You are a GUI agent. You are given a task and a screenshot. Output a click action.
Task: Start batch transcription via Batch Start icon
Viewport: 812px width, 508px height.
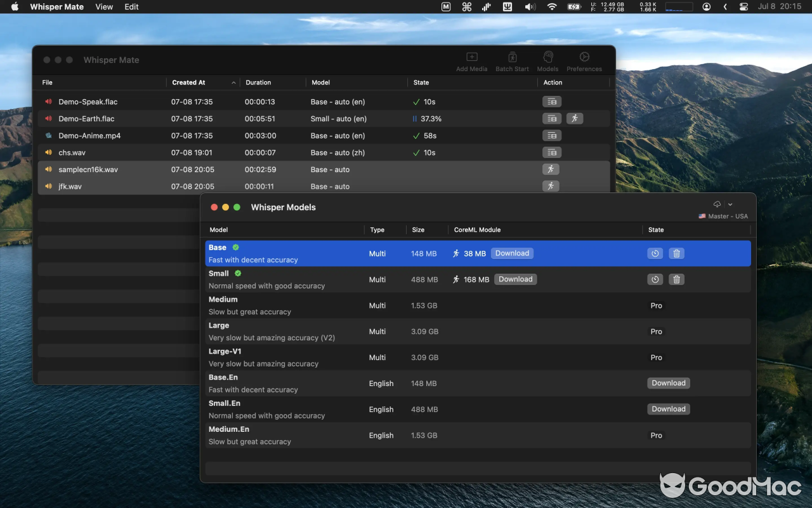tap(511, 60)
